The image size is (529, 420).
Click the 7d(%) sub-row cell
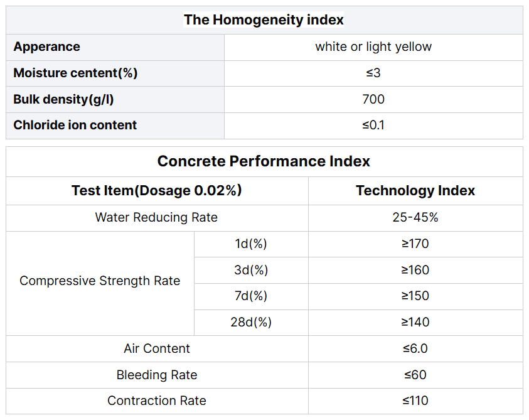pyautogui.click(x=251, y=296)
